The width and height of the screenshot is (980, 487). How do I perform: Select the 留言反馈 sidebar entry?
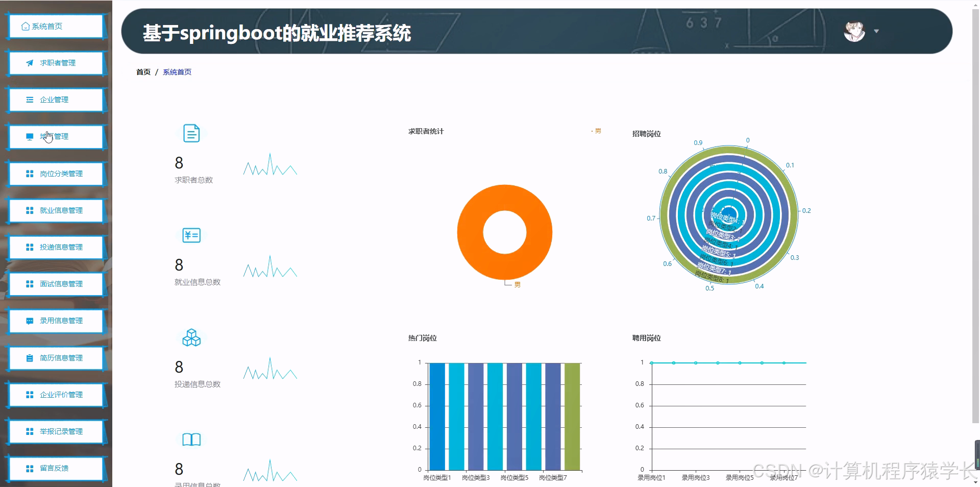[55, 468]
